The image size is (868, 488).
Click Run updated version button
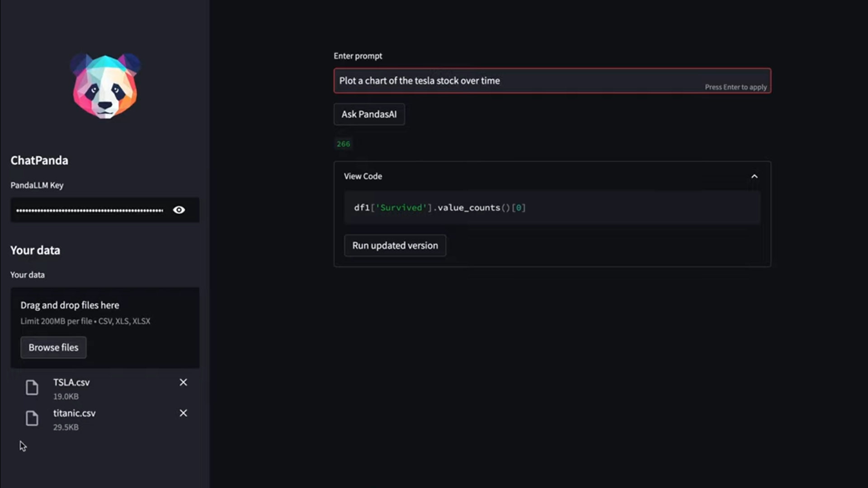[395, 245]
